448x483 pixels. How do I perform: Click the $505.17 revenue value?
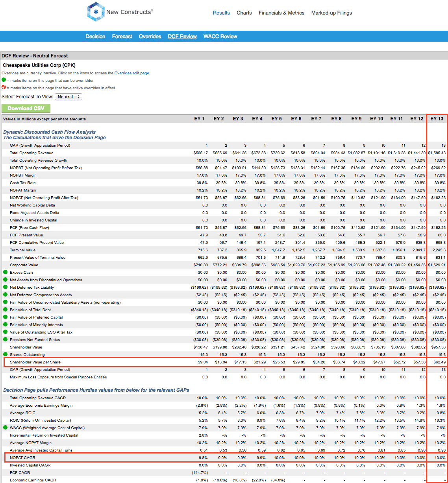(x=200, y=153)
